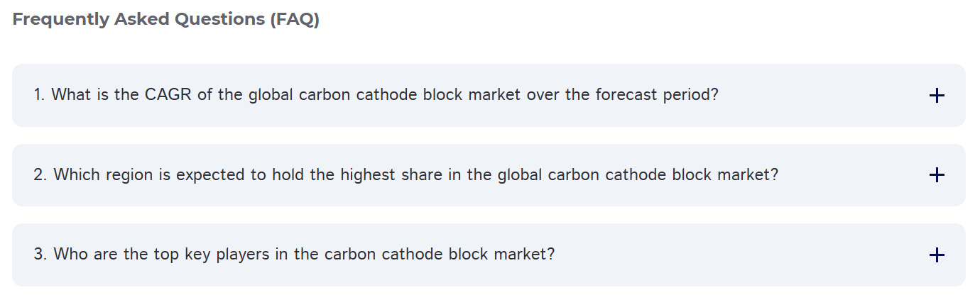Click the number "2." of the second FAQ

click(x=41, y=174)
